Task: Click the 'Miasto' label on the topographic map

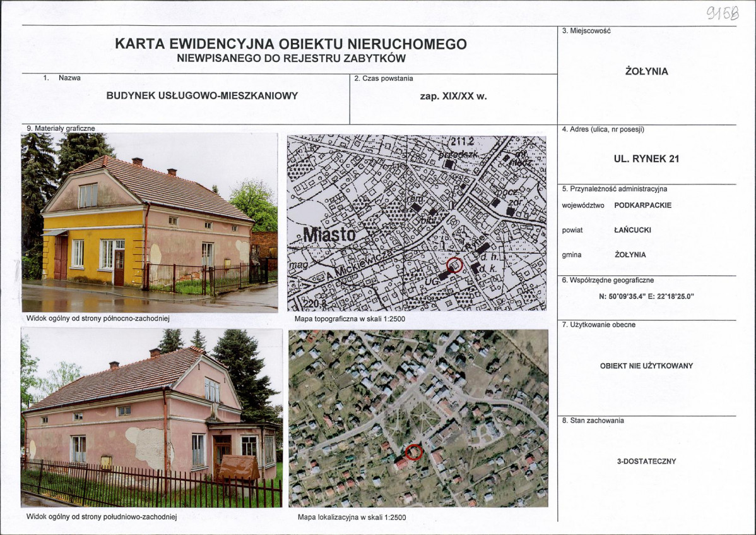Action: (x=330, y=235)
